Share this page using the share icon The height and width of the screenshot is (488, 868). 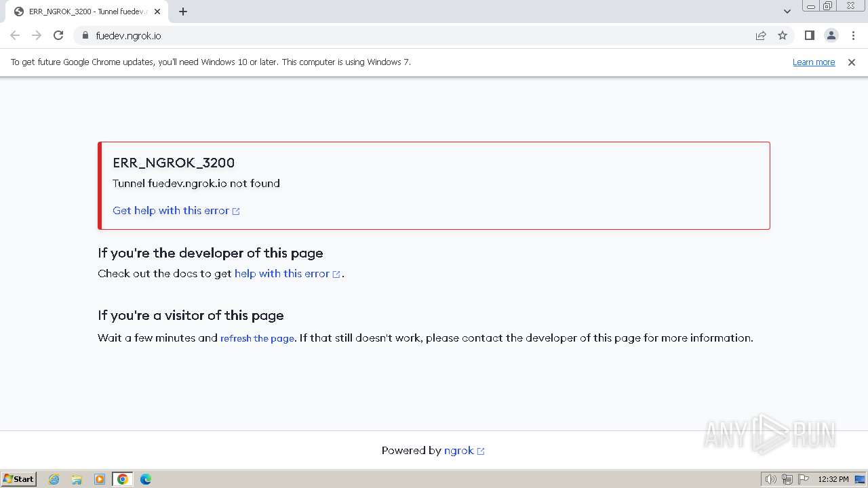click(x=761, y=35)
